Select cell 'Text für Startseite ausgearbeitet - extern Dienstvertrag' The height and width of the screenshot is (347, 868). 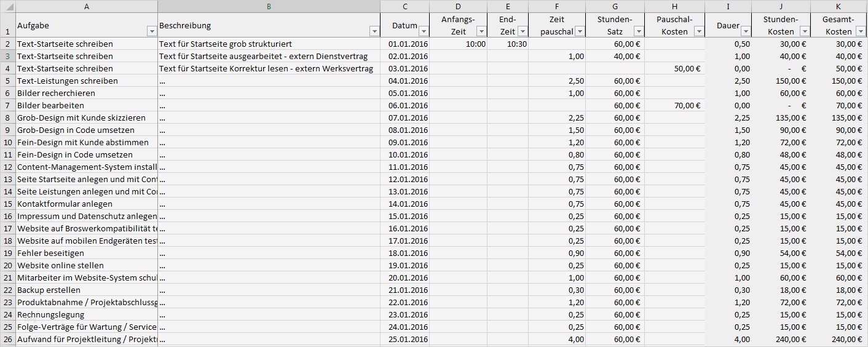269,56
